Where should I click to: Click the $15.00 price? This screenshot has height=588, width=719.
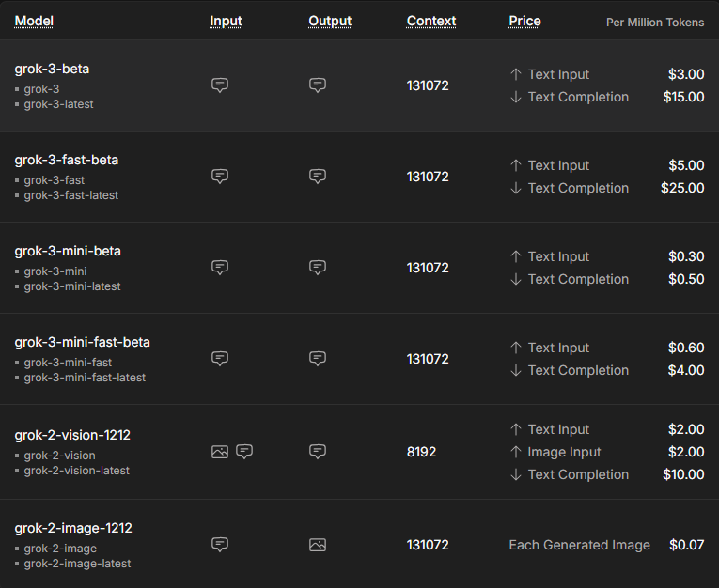pos(683,97)
